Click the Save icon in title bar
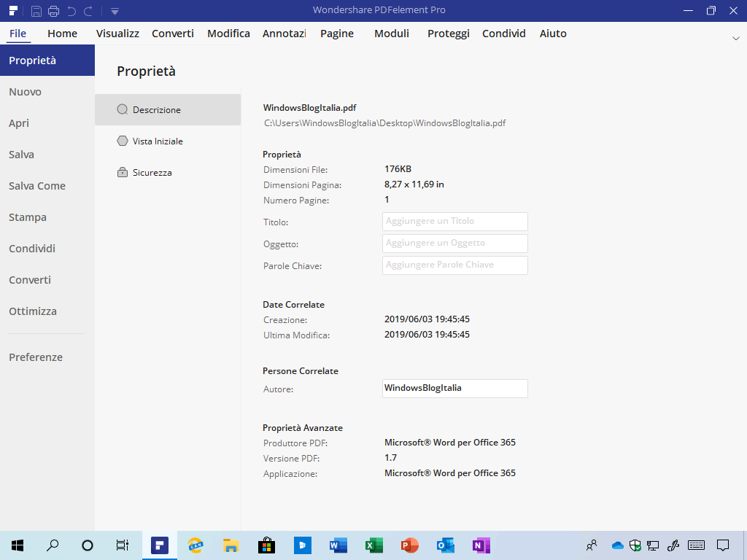 pos(36,10)
